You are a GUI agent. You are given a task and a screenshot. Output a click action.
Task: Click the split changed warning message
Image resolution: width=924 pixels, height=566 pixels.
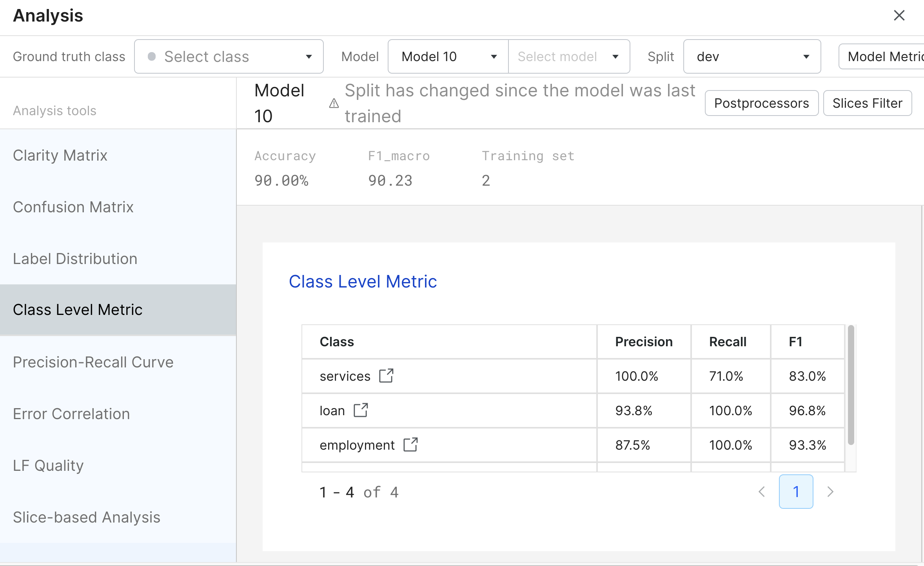pos(520,103)
